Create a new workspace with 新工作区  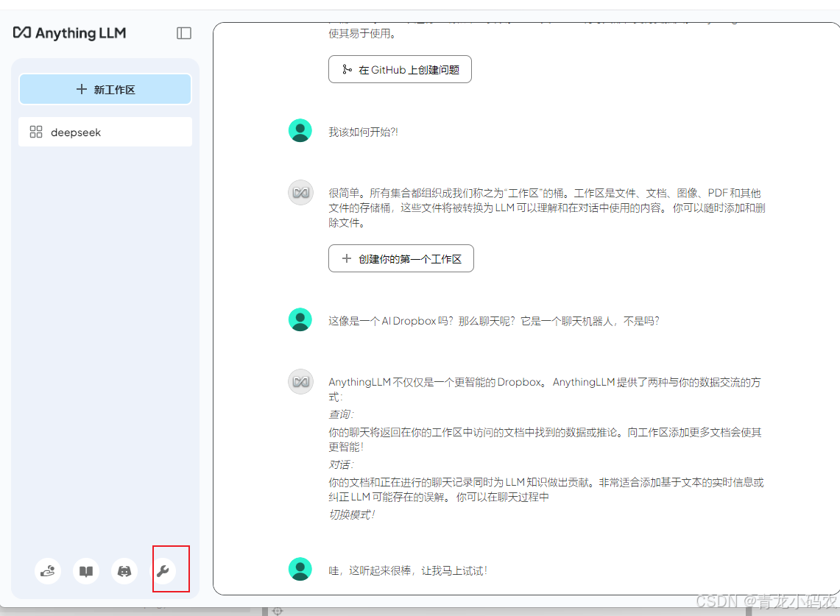(x=105, y=90)
